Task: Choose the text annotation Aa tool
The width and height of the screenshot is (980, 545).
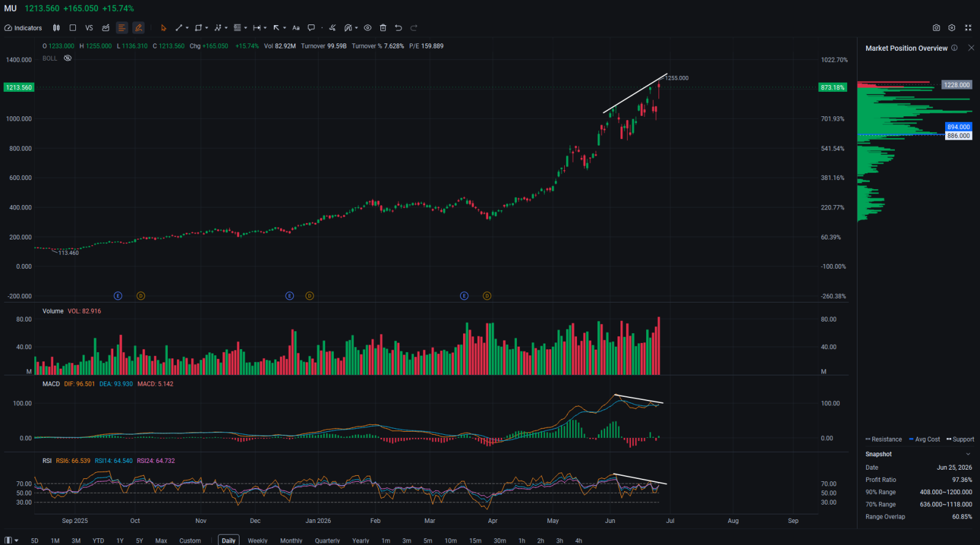Action: [296, 28]
